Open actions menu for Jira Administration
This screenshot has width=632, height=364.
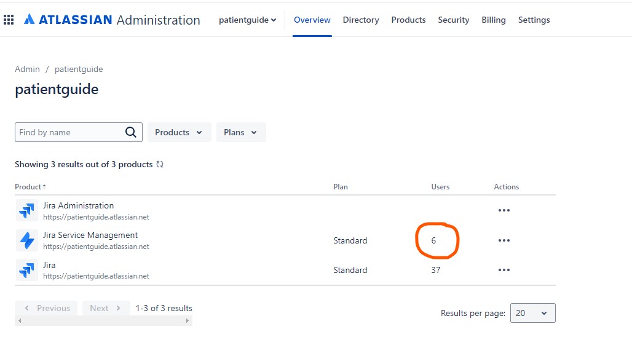coord(504,210)
